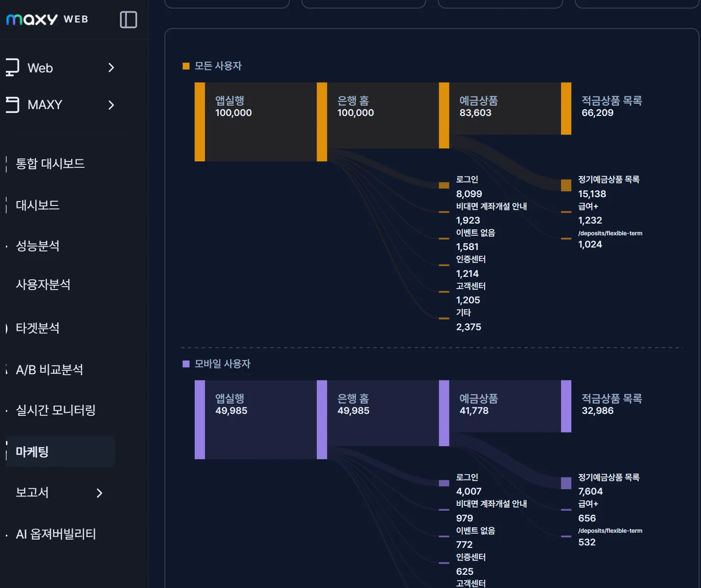
Task: Click mobile 적금상품 목록 32,986 node
Action: [x=566, y=407]
